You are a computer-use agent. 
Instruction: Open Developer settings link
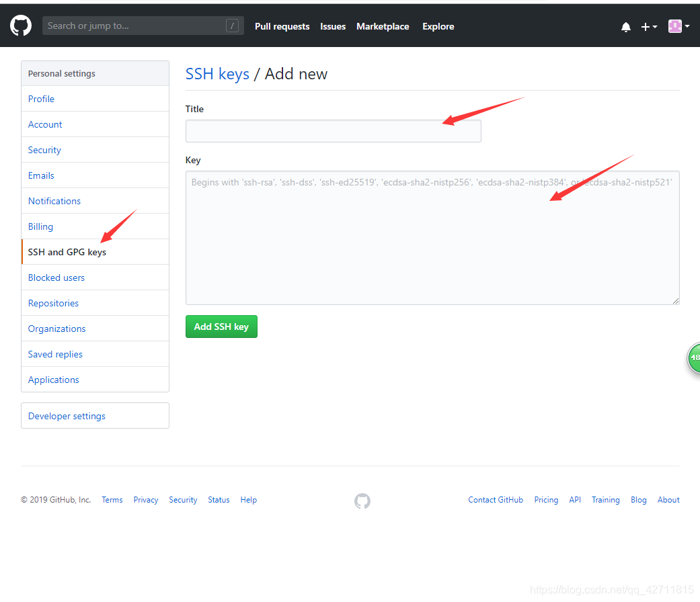(x=95, y=416)
